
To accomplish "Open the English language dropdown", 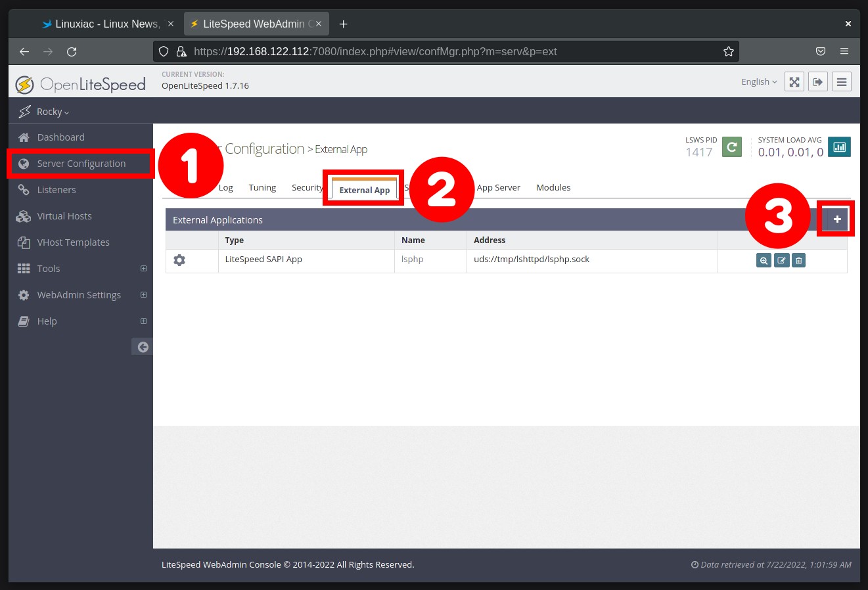I will tap(759, 82).
